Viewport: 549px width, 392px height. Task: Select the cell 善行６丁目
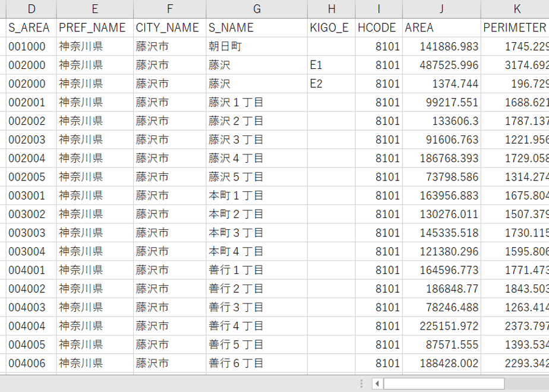(257, 363)
